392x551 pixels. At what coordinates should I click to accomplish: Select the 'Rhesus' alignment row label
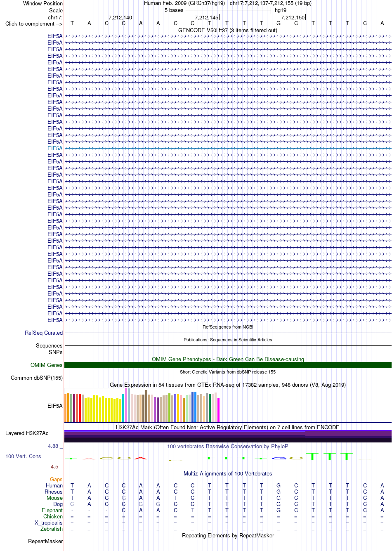(54, 492)
